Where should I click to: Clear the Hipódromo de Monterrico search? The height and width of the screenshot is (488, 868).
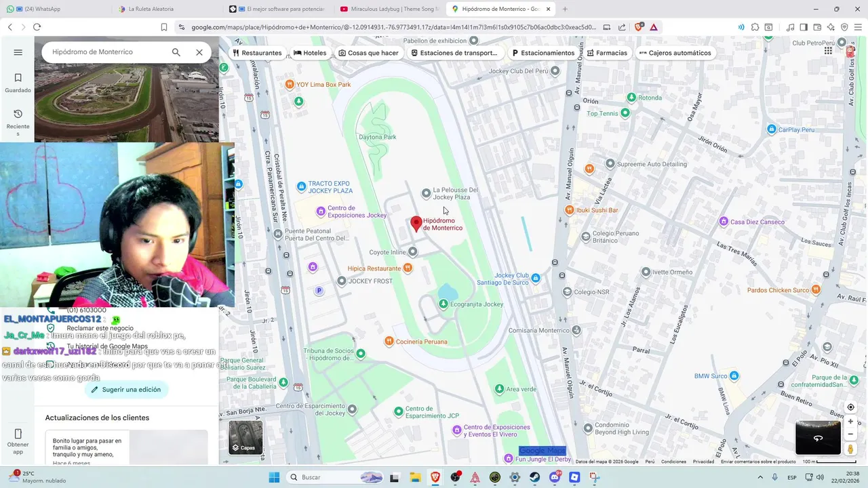click(x=199, y=52)
